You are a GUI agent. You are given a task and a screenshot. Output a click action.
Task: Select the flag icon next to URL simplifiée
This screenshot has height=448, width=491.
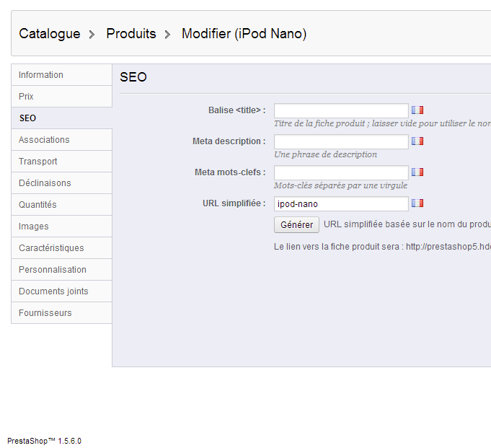[417, 203]
